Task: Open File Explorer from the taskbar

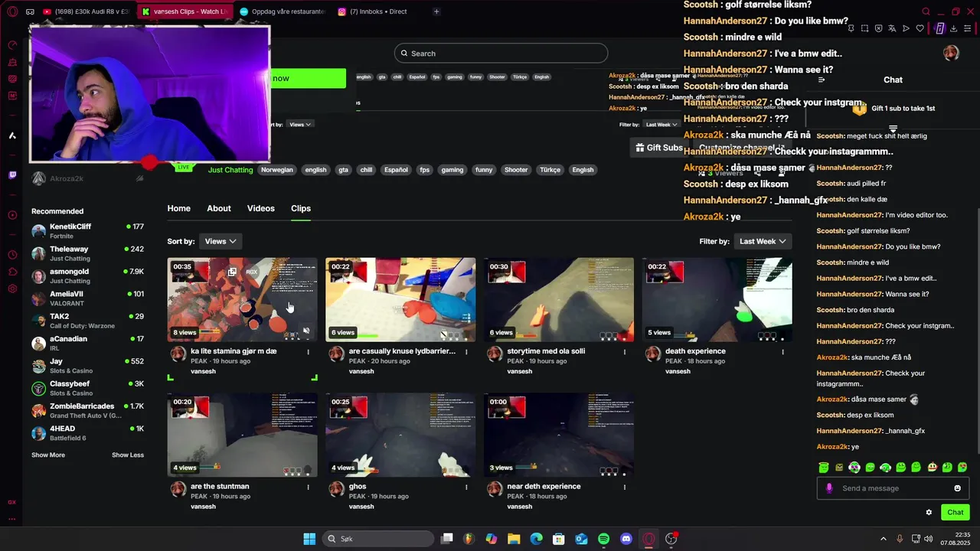Action: (514, 539)
